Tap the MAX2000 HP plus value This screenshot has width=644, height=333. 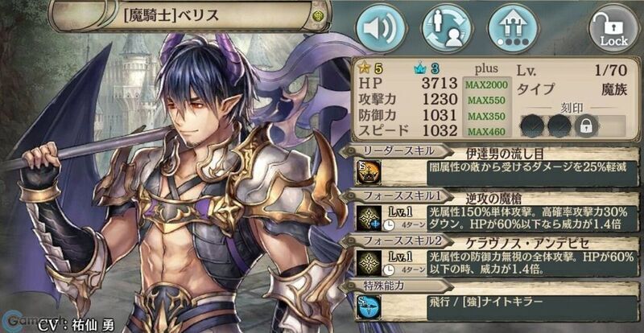487,85
